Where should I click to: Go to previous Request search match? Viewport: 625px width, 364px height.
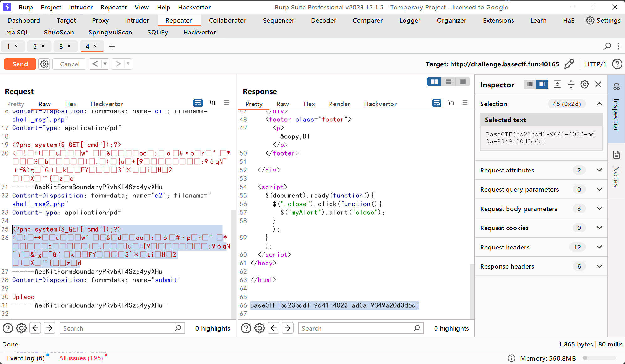(35, 328)
